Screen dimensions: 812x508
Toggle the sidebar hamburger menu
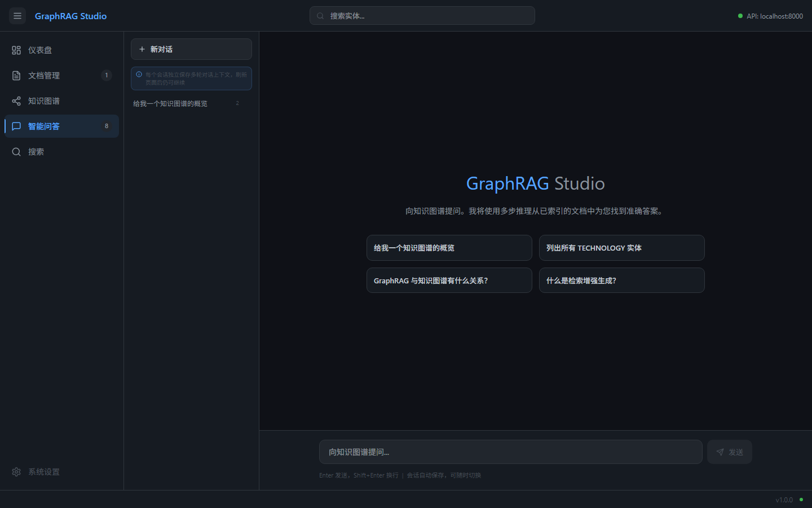click(x=17, y=16)
